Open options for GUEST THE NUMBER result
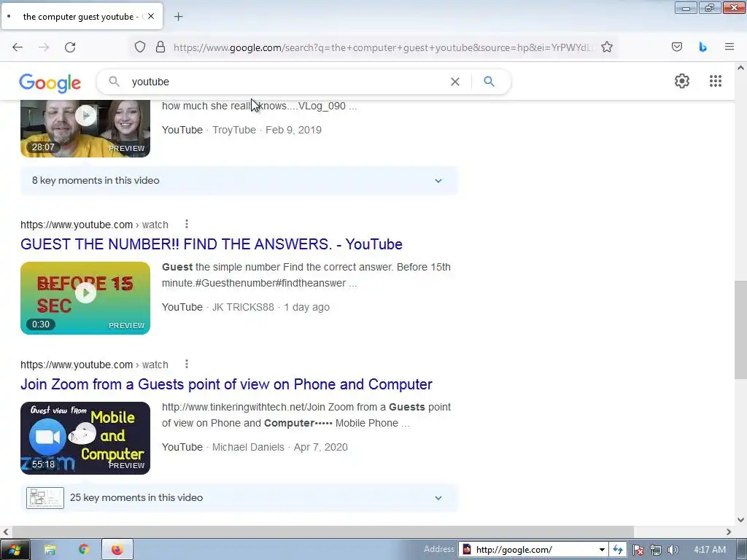Screen dimensions: 747x560 click(x=187, y=224)
